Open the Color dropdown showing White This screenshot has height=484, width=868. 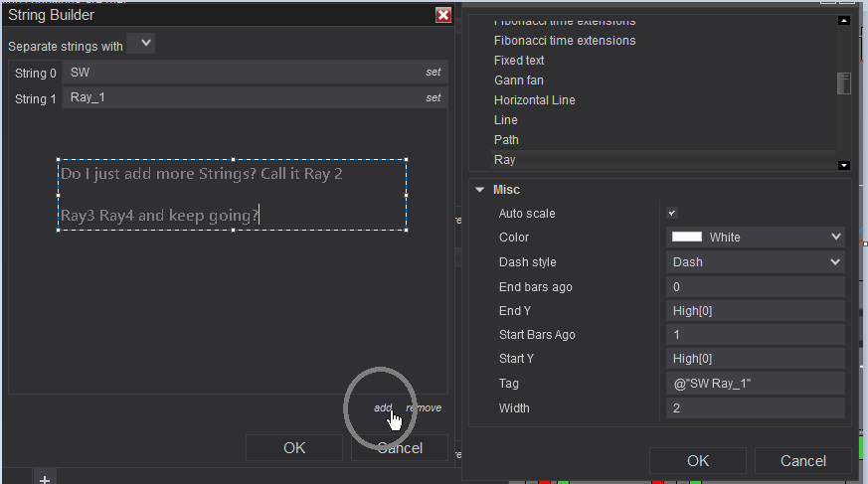click(x=755, y=238)
